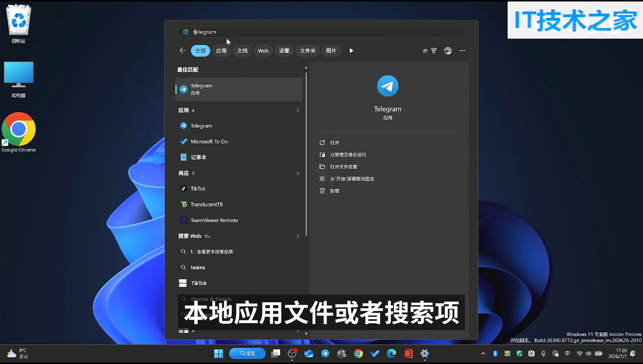Switch to the 照片 filter tab

coord(331,50)
